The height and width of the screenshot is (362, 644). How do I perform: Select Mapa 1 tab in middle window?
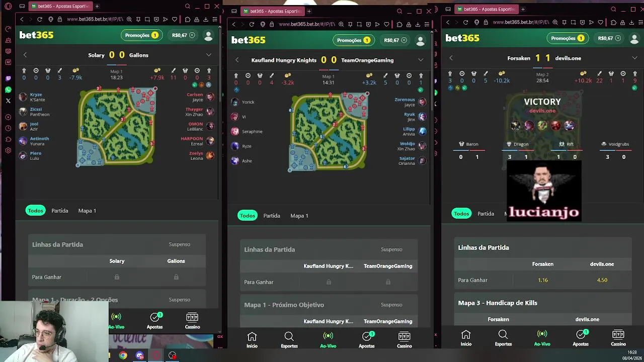pos(299,216)
